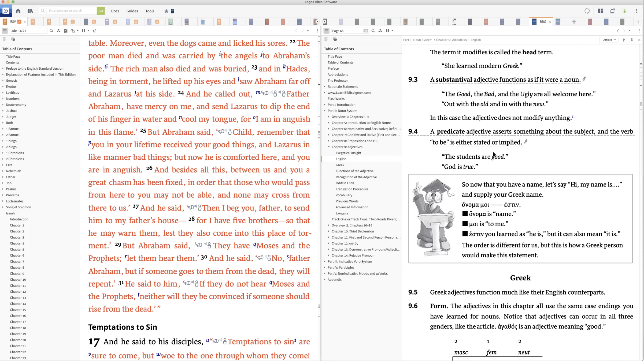Click the Luke 16:21 reference box
Viewport: 644px width, 361px height.
(x=28, y=31)
